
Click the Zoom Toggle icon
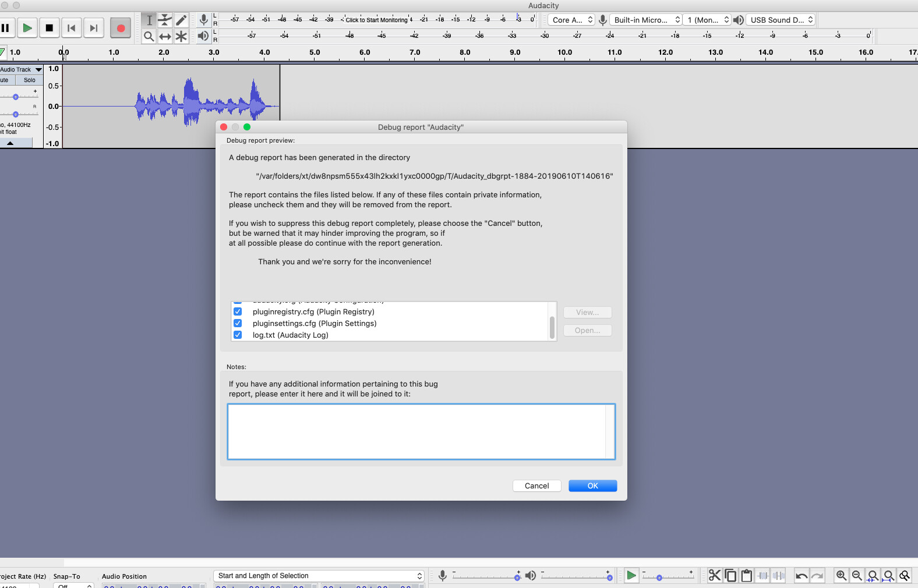click(x=904, y=576)
